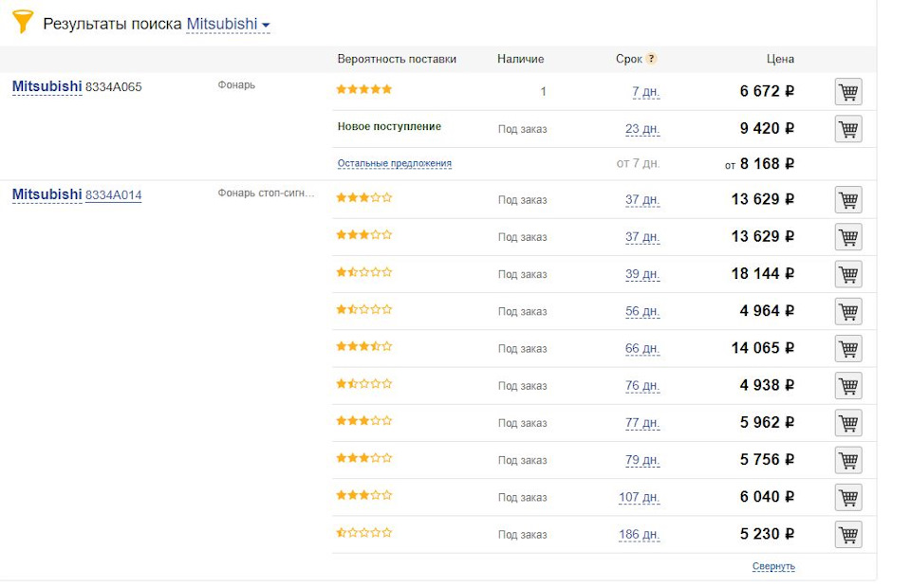The image size is (911, 588).
Task: Open part number 8334A014 link
Action: tap(113, 195)
